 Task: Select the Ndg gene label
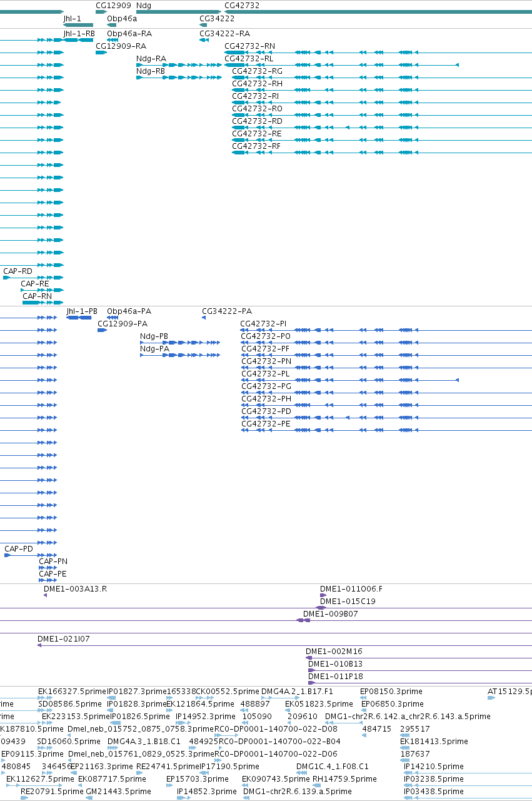click(x=143, y=5)
